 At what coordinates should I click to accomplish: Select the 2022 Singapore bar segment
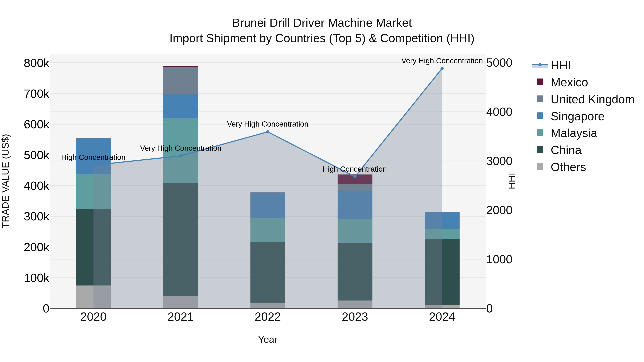click(268, 205)
